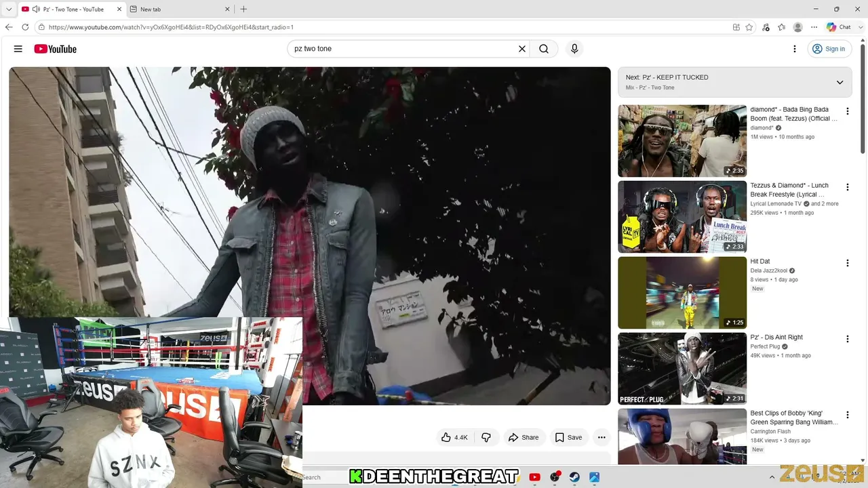Image resolution: width=868 pixels, height=488 pixels.
Task: Open the Dela Jazz2kool channel link
Action: pyautogui.click(x=769, y=270)
